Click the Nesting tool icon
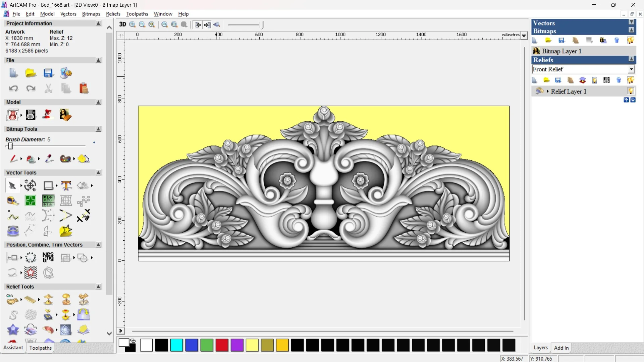Image resolution: width=644 pixels, height=362 pixels. [48, 257]
